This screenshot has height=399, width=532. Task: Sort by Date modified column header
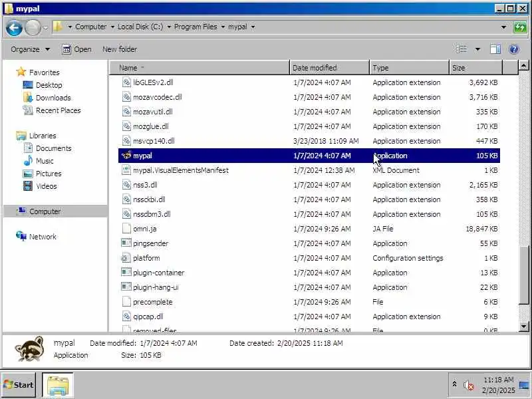(329, 68)
